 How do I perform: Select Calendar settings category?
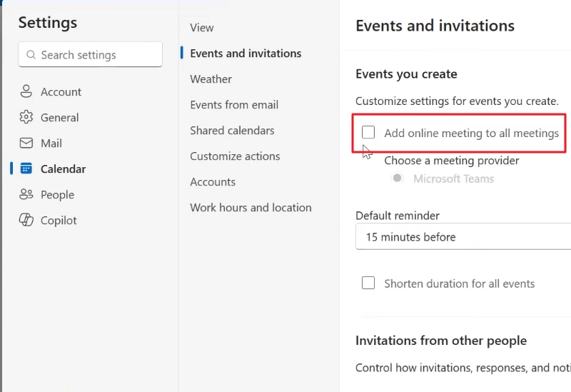pyautogui.click(x=64, y=169)
